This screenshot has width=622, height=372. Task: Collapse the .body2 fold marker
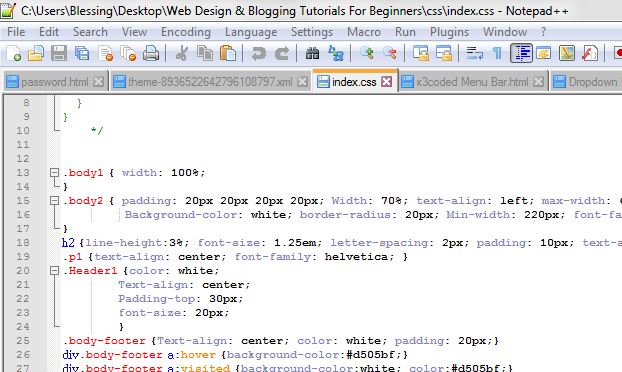(54, 201)
